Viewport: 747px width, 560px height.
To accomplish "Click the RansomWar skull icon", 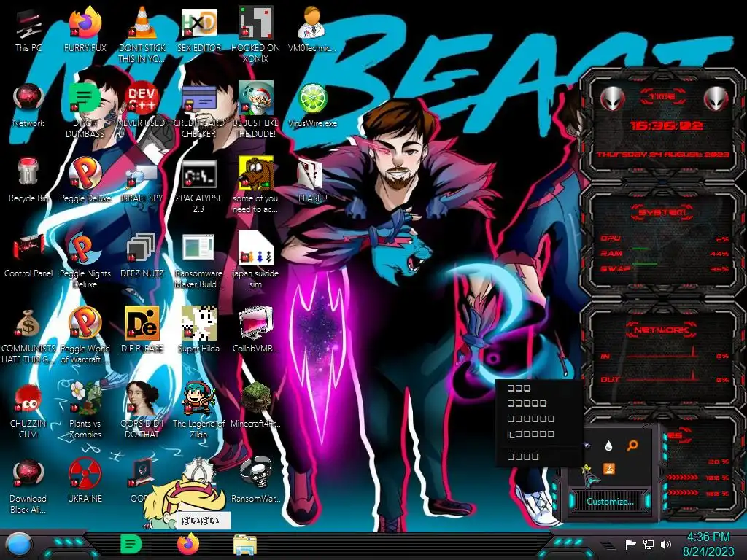I will click(x=255, y=481).
